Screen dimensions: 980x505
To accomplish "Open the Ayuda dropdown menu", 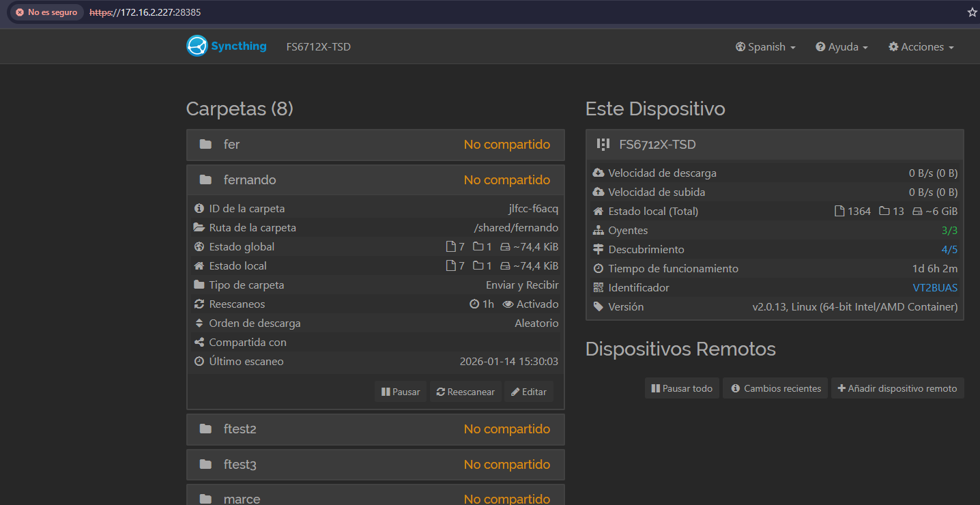I will pyautogui.click(x=841, y=47).
